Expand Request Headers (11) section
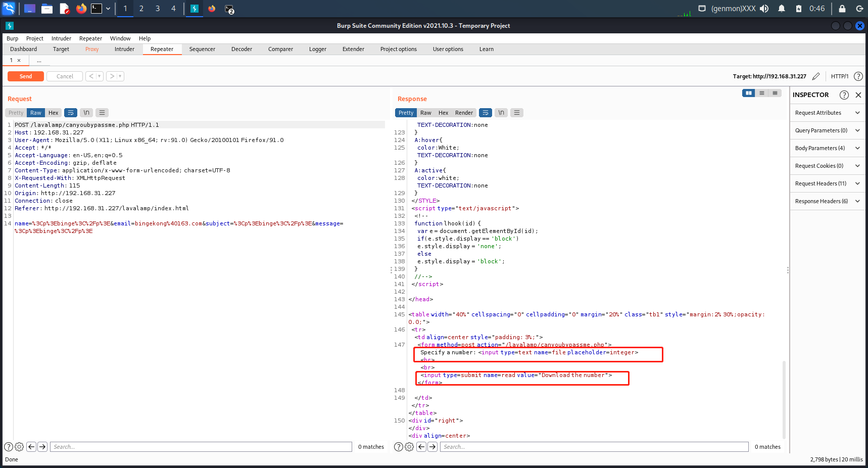 coord(828,183)
